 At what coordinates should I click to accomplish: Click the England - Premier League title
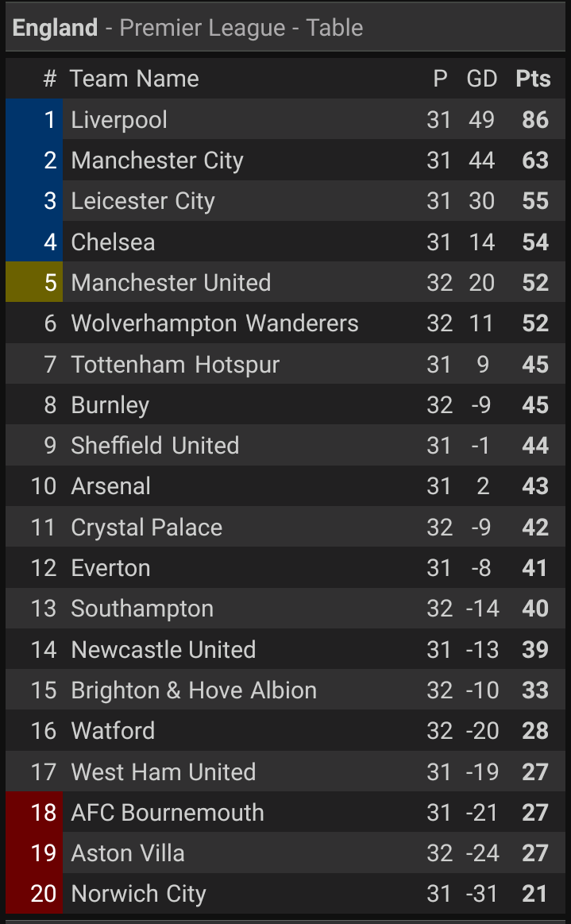click(x=187, y=28)
